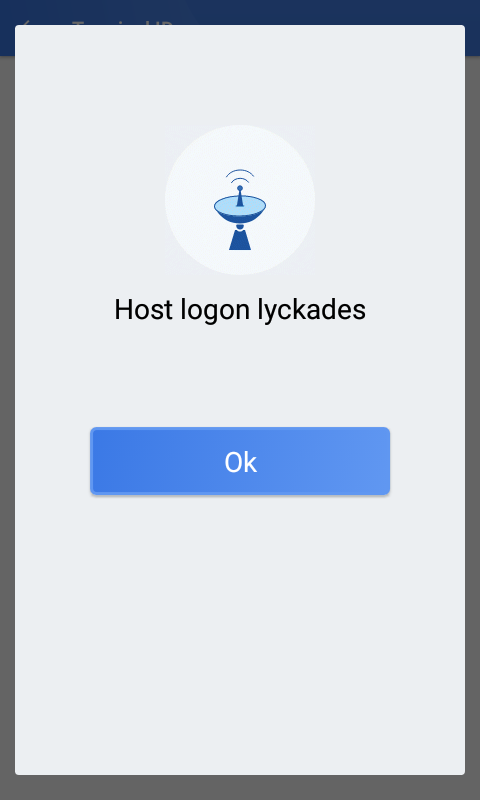Click the dimmed gray area below the dialog

[240, 788]
